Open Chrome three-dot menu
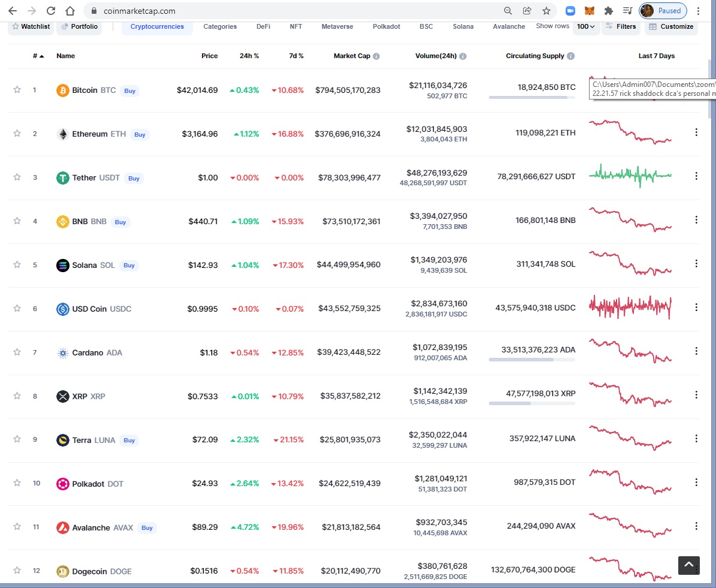Viewport: 716px width, 588px height. [698, 11]
